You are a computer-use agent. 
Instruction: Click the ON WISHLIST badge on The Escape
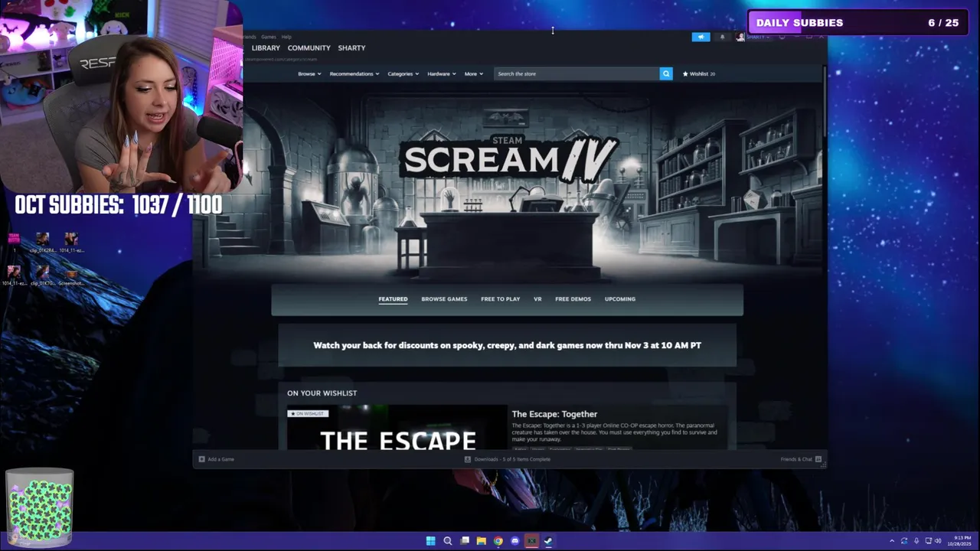coord(308,413)
